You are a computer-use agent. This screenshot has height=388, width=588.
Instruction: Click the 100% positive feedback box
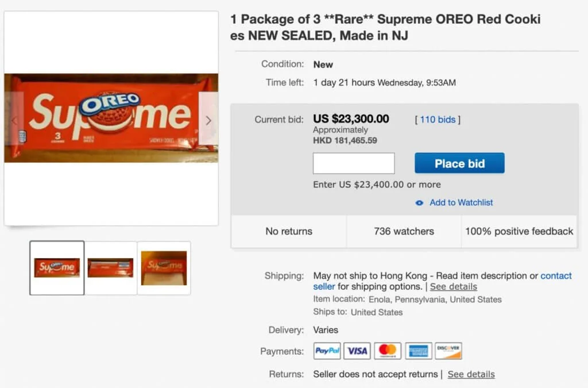click(x=519, y=232)
